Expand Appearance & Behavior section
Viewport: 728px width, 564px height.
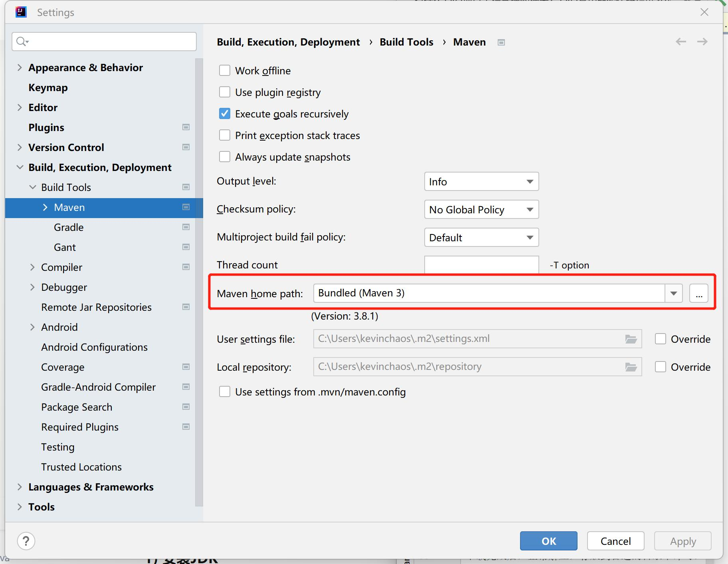20,68
